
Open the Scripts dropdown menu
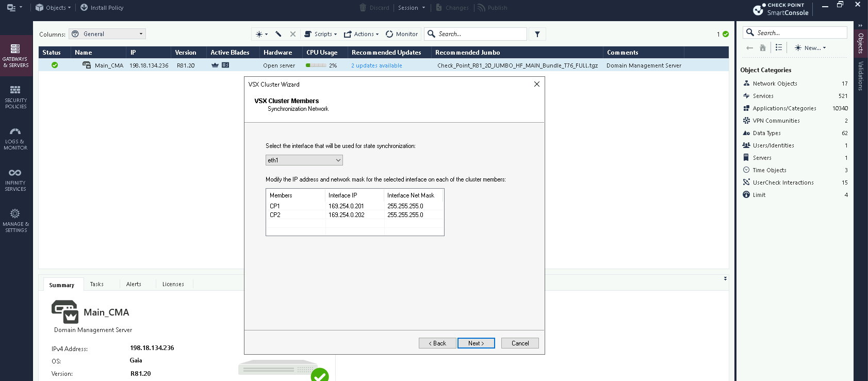(x=320, y=34)
